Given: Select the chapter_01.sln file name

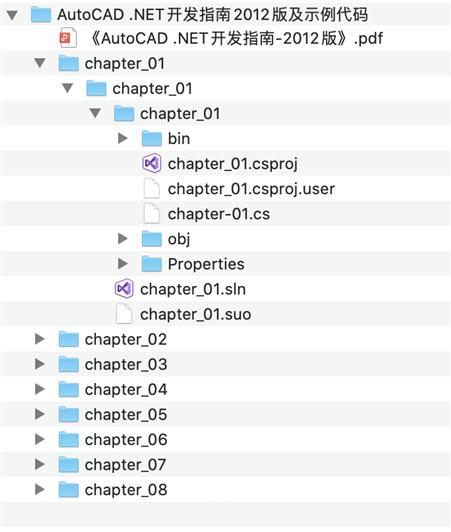Looking at the screenshot, I should [x=193, y=289].
